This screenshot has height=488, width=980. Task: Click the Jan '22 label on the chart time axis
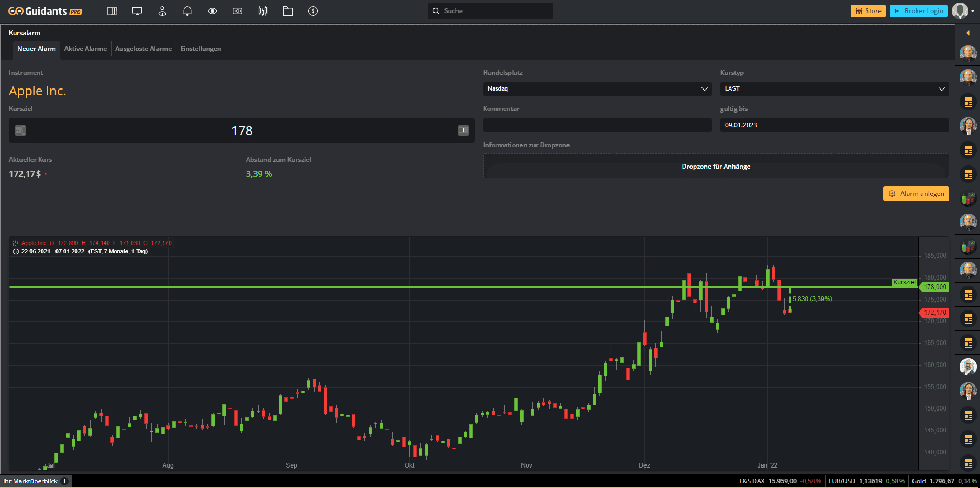tap(767, 465)
